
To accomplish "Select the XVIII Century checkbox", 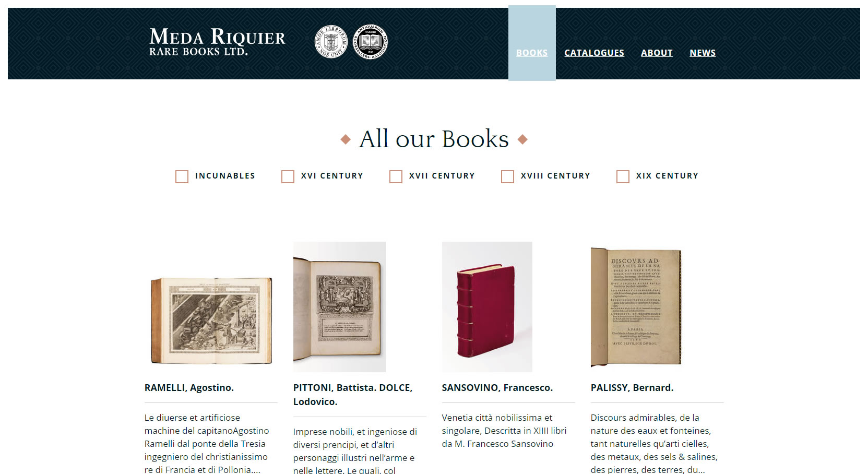I will pos(507,176).
